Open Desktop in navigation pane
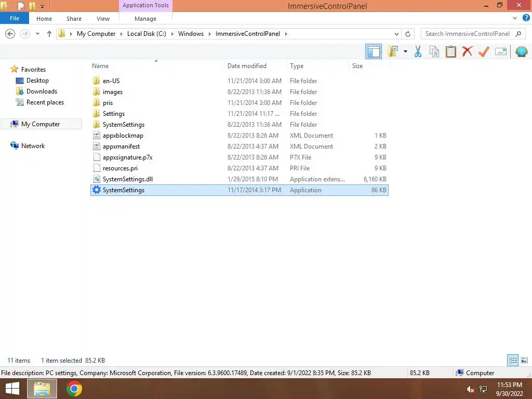 point(37,81)
